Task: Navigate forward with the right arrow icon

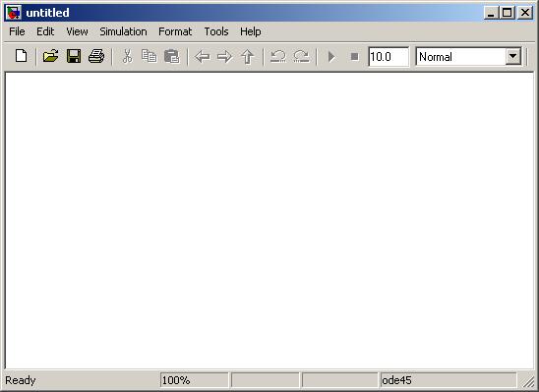Action: [225, 57]
